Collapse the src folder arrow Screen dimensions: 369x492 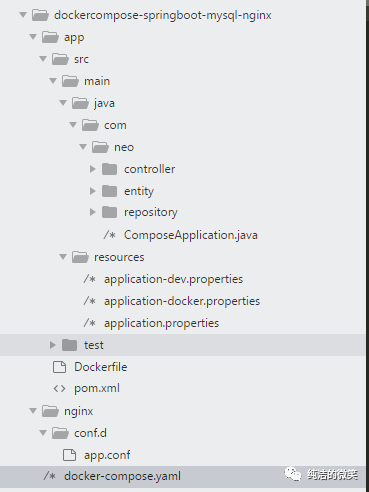(43, 59)
